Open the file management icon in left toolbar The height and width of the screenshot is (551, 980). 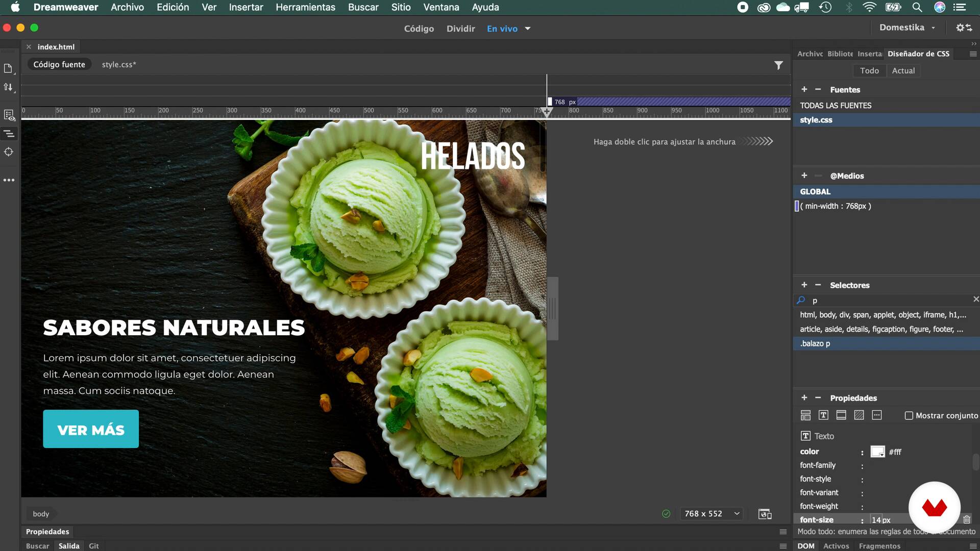8,68
